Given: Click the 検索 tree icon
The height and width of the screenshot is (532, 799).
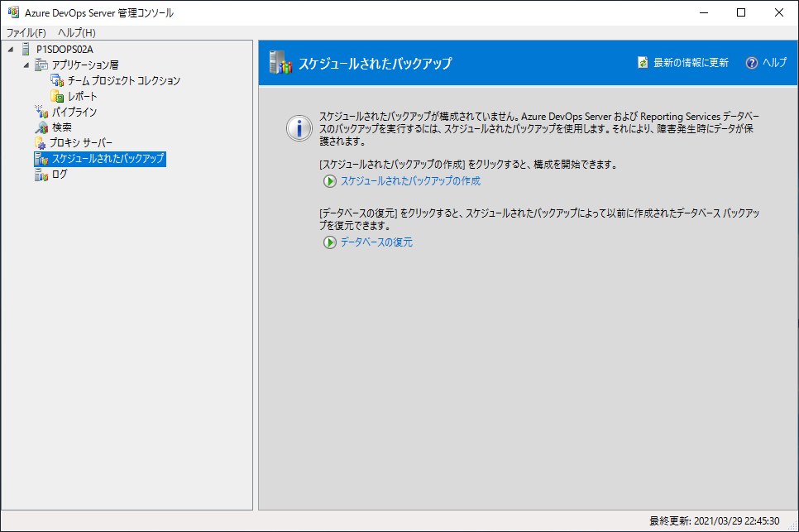Looking at the screenshot, I should [41, 128].
